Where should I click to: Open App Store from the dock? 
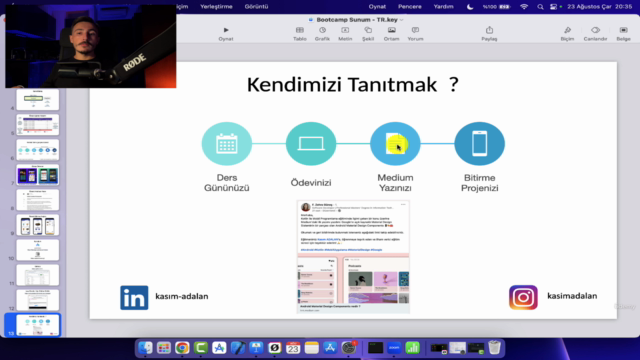click(x=330, y=348)
